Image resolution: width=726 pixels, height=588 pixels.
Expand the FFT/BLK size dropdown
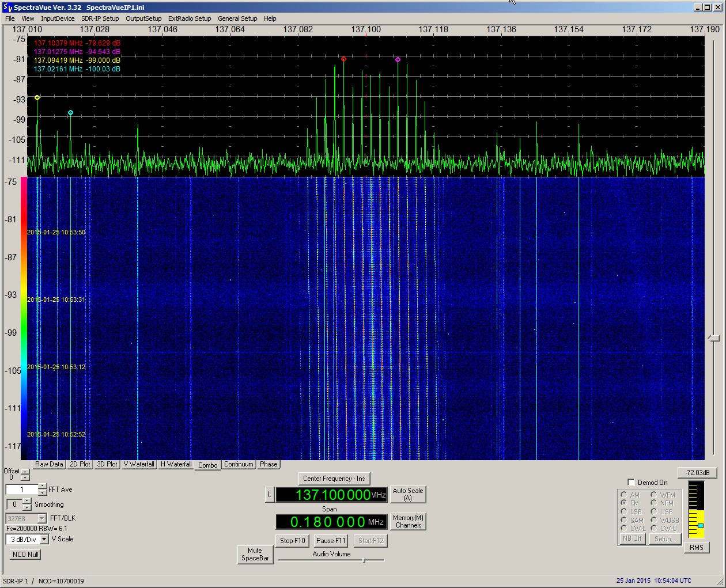pyautogui.click(x=41, y=519)
